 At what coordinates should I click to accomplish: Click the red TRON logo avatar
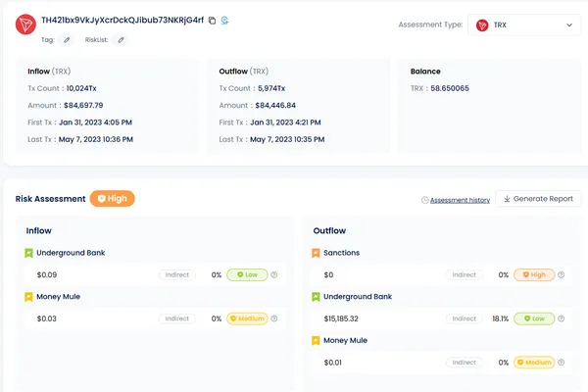(x=24, y=26)
